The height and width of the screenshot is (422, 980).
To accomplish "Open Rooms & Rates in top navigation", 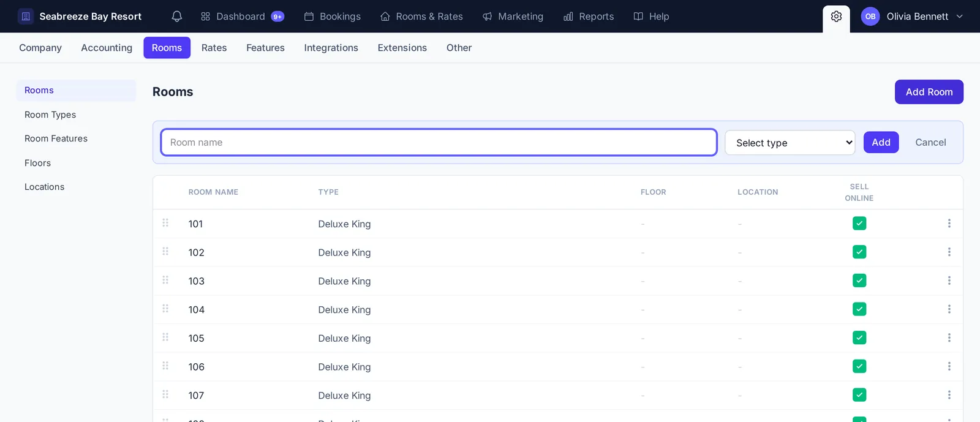I will pyautogui.click(x=421, y=17).
